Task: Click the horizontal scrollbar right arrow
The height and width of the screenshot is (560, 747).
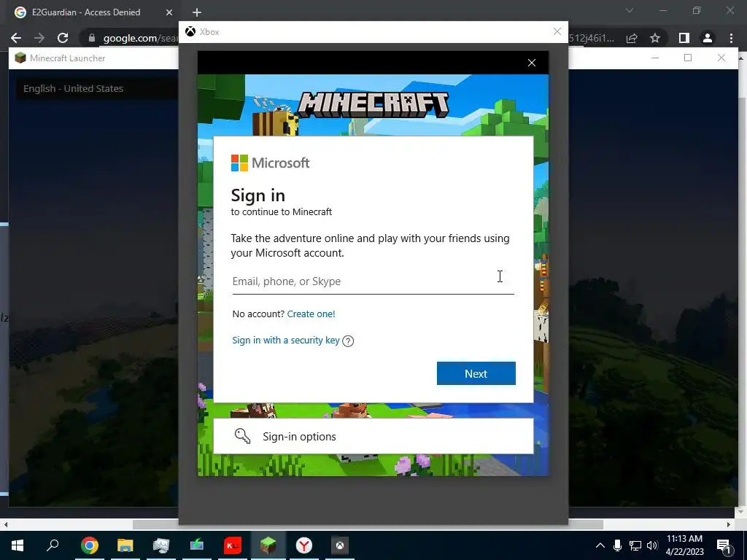Action: click(x=729, y=525)
